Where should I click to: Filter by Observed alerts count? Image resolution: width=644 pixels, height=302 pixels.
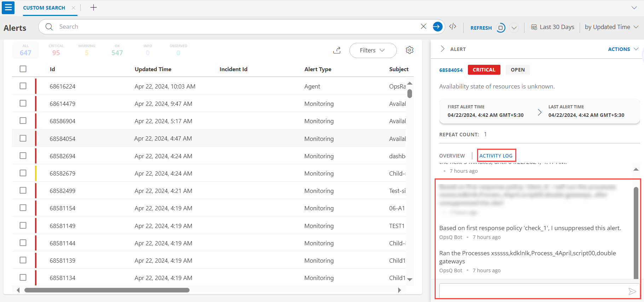point(178,50)
